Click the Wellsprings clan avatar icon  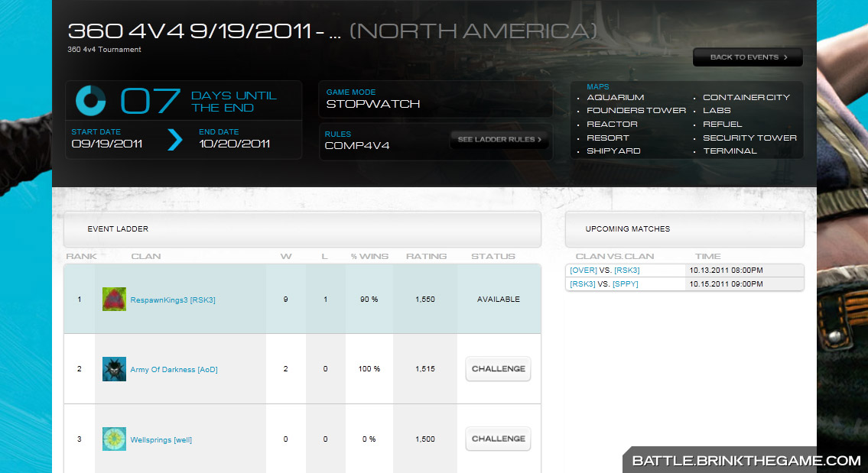point(114,439)
